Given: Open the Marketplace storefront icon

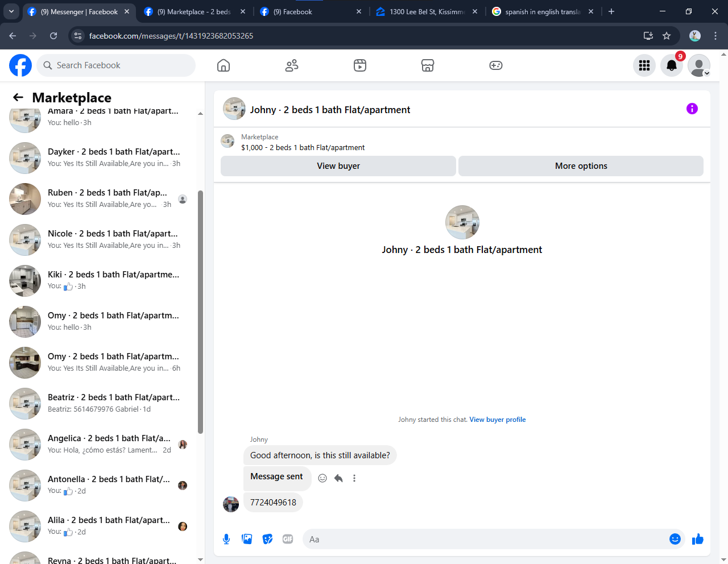Looking at the screenshot, I should coord(428,65).
